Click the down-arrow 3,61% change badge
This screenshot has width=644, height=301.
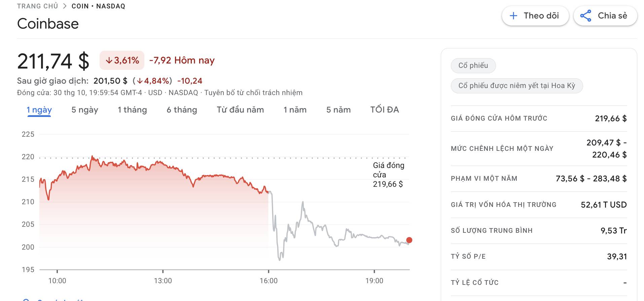(x=122, y=60)
